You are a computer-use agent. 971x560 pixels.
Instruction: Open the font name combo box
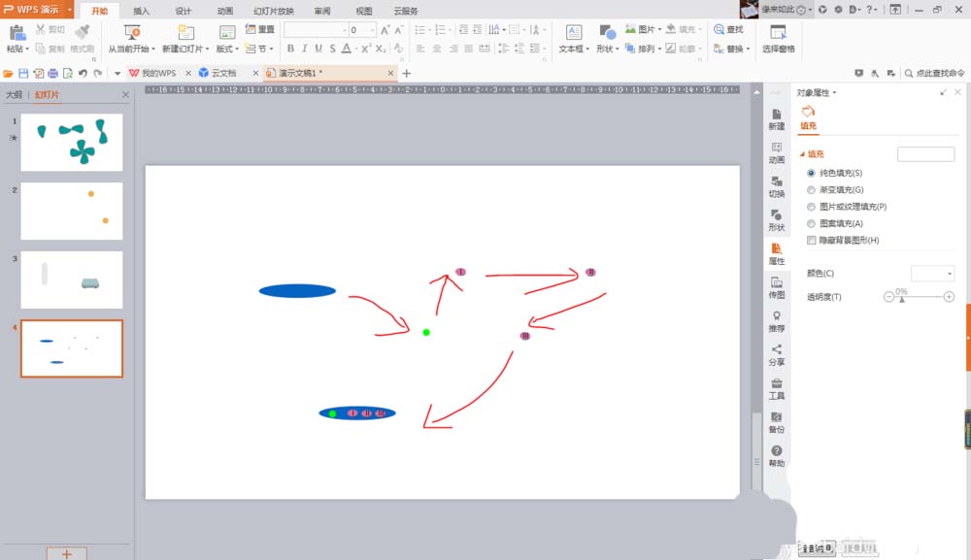(x=316, y=30)
